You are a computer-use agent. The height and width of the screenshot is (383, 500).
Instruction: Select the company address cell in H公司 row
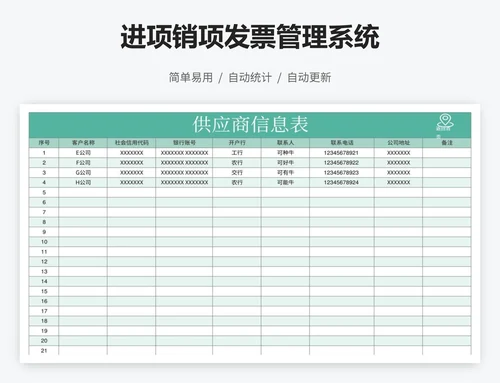tap(398, 183)
